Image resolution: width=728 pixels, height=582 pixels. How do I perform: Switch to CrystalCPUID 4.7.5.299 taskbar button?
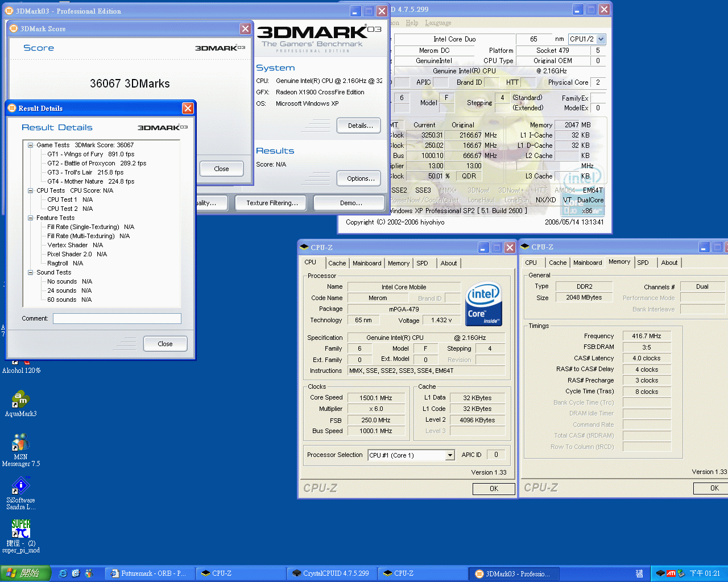[x=333, y=573]
